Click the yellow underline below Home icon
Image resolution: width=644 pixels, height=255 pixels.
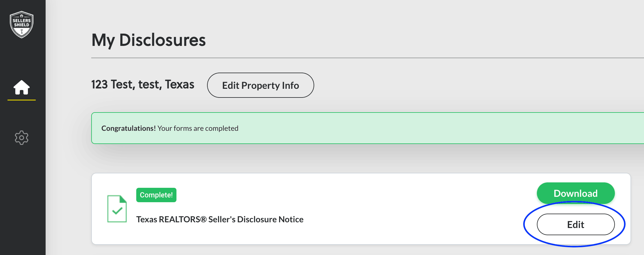(x=22, y=100)
